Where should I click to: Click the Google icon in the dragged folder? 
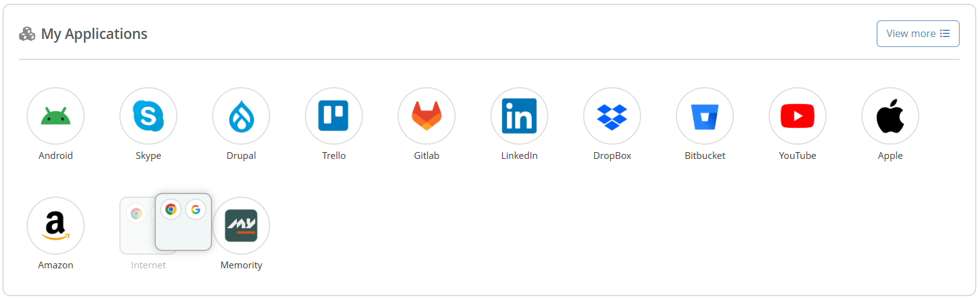195,210
